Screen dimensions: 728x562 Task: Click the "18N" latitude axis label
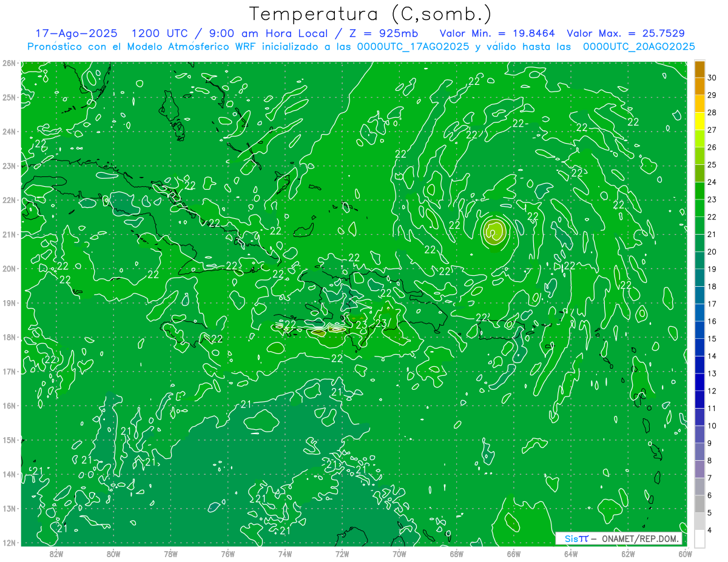point(9,337)
